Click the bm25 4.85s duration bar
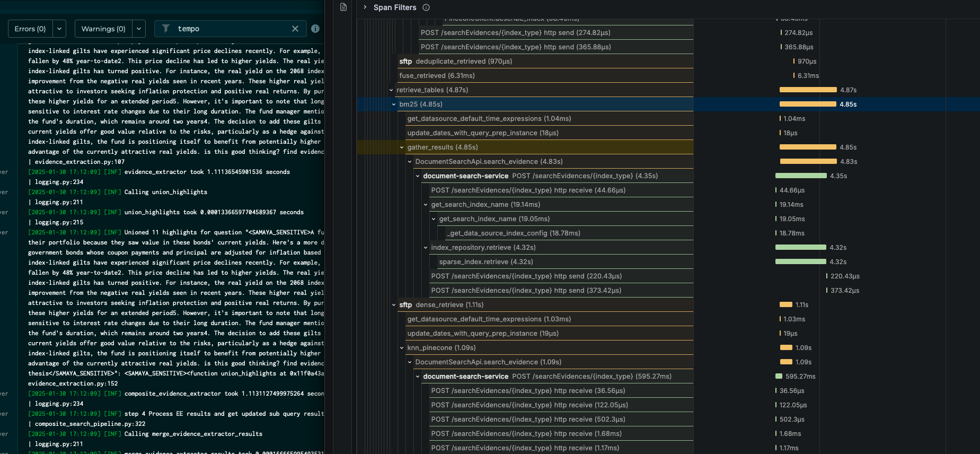The width and height of the screenshot is (980, 454). (x=808, y=104)
